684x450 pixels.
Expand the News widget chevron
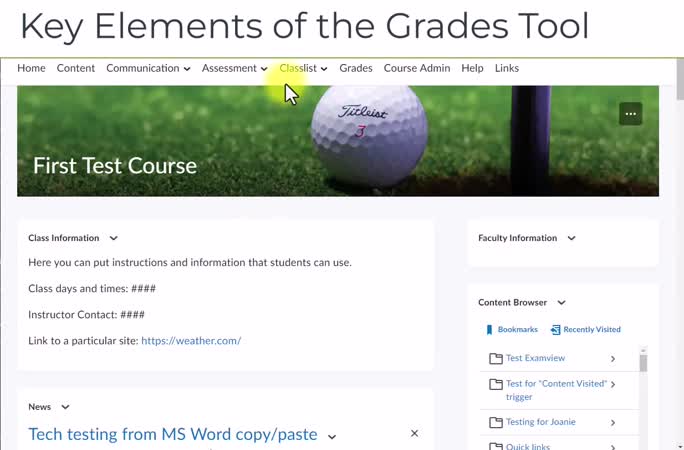pyautogui.click(x=65, y=407)
